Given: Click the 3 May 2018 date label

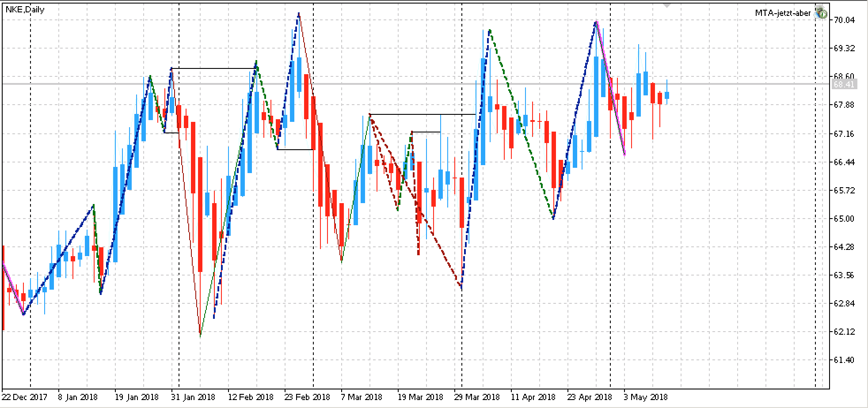Looking at the screenshot, I should (x=646, y=397).
